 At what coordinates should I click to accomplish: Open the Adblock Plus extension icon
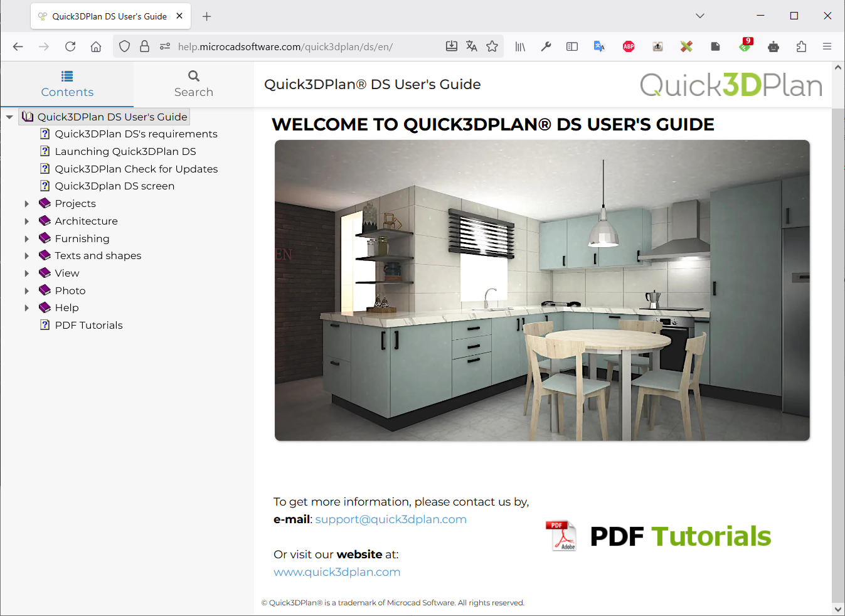click(x=629, y=46)
